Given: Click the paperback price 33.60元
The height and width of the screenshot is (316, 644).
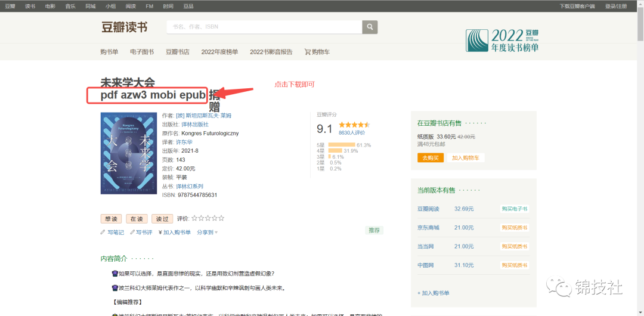Looking at the screenshot, I should [x=446, y=137].
